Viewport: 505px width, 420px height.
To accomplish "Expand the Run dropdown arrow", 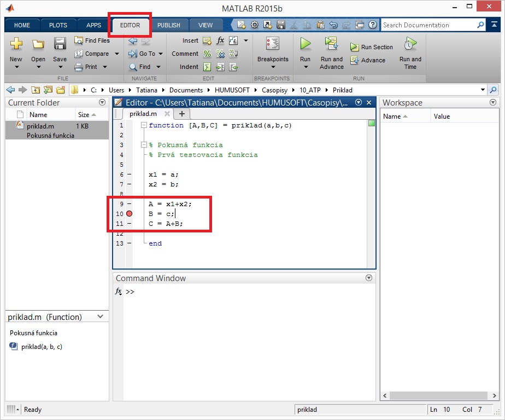I will click(x=306, y=67).
